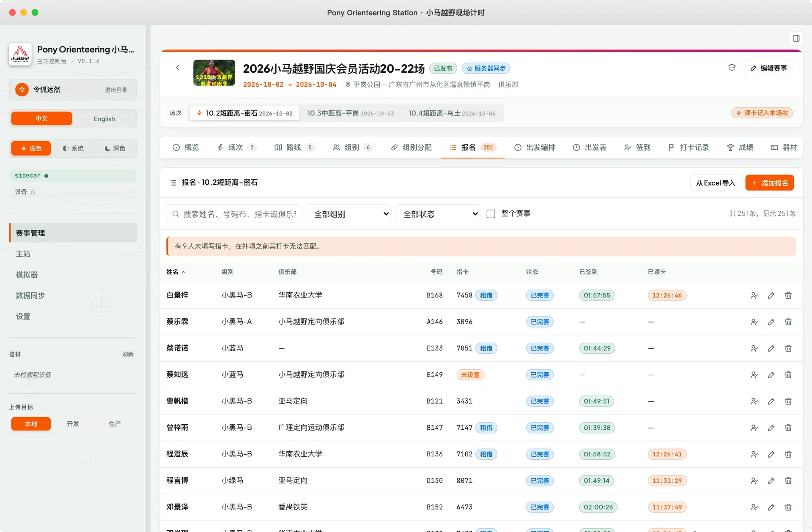The image size is (812, 532).
Task: Delete the registration of 白景梓
Action: [x=788, y=295]
